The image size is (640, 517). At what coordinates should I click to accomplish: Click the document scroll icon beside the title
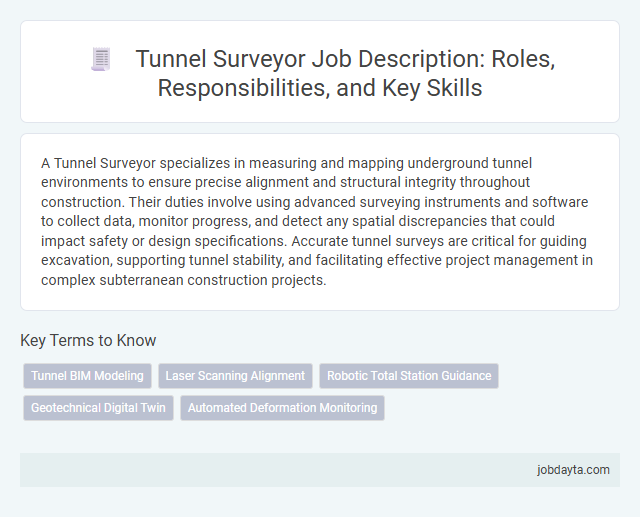click(x=101, y=59)
